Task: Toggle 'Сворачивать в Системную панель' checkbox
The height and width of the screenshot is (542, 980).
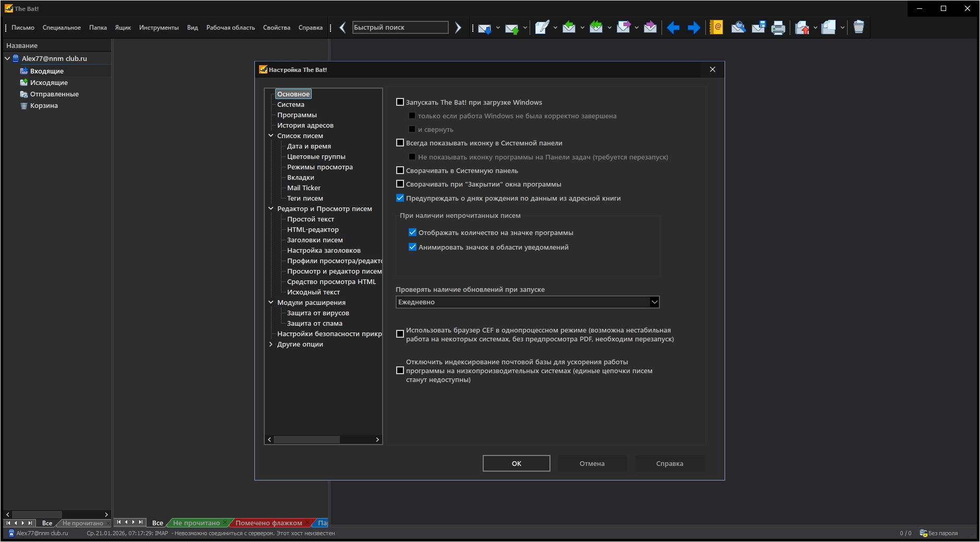Action: (400, 170)
